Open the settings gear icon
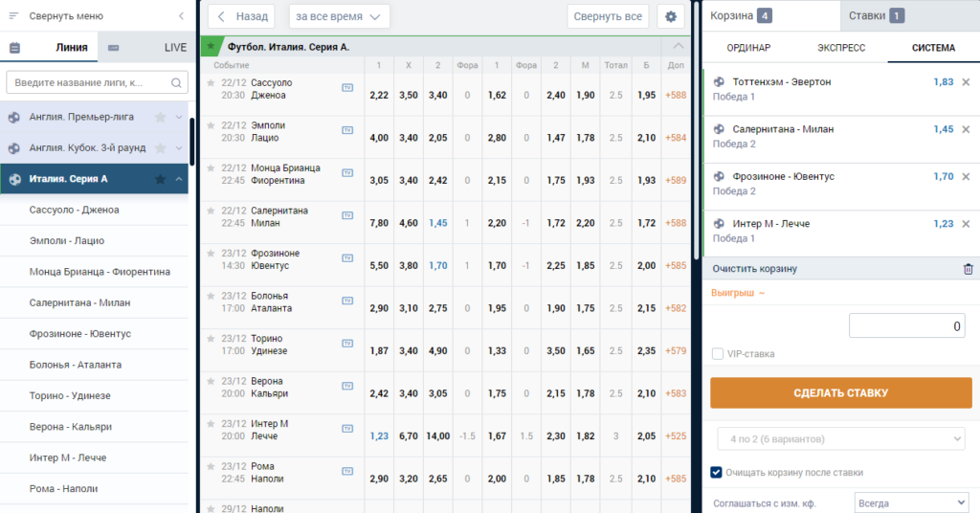The image size is (980, 513). click(671, 16)
